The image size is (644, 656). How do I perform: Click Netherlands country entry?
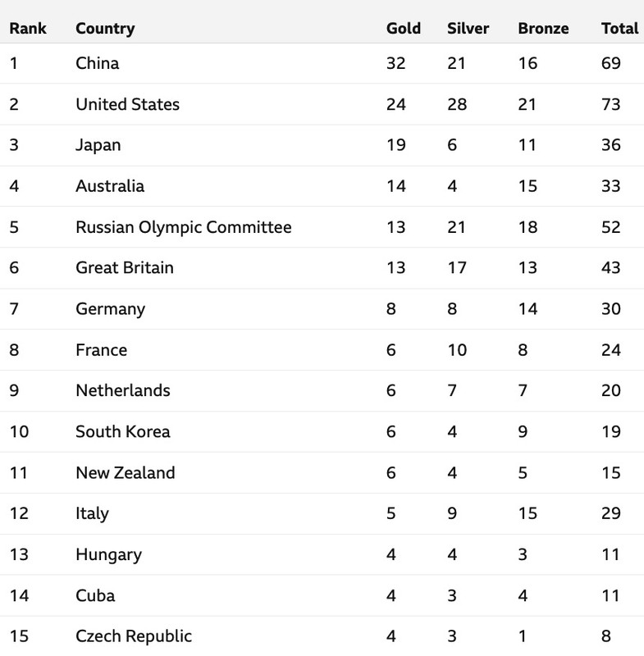pyautogui.click(x=122, y=390)
